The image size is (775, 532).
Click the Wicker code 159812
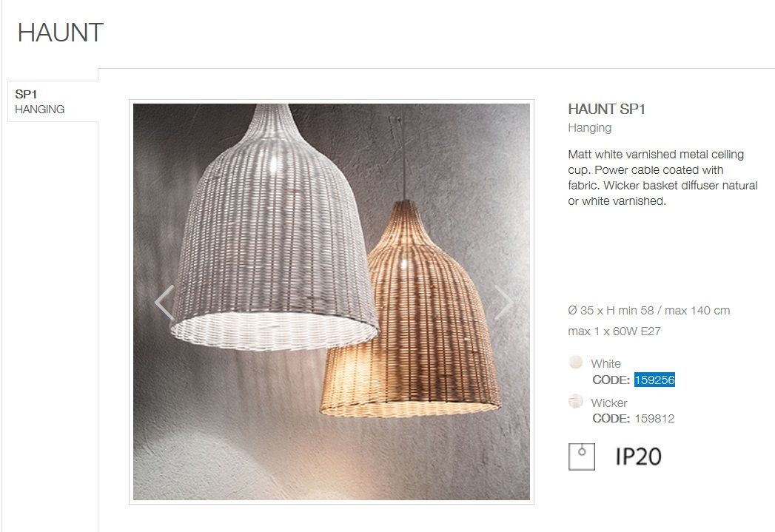click(654, 418)
